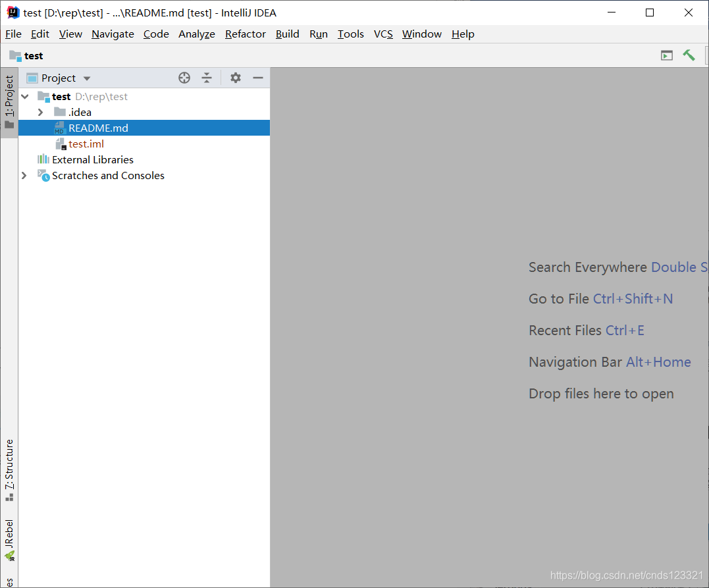Open the Help menu

463,34
